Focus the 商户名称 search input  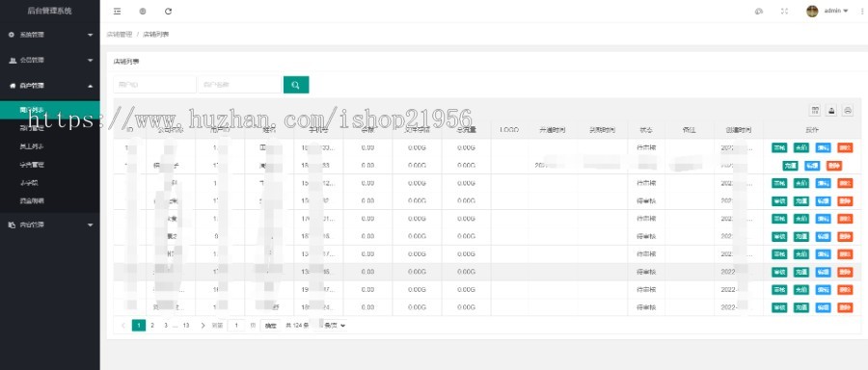point(240,85)
